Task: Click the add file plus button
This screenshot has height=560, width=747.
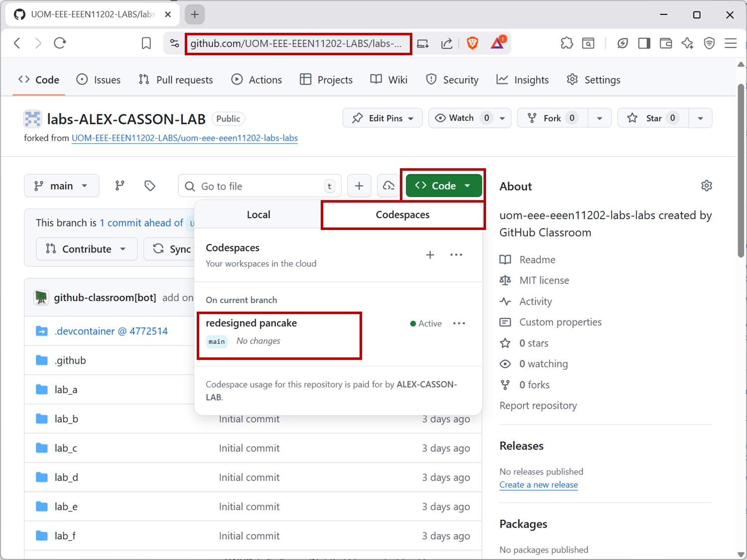Action: [x=359, y=186]
